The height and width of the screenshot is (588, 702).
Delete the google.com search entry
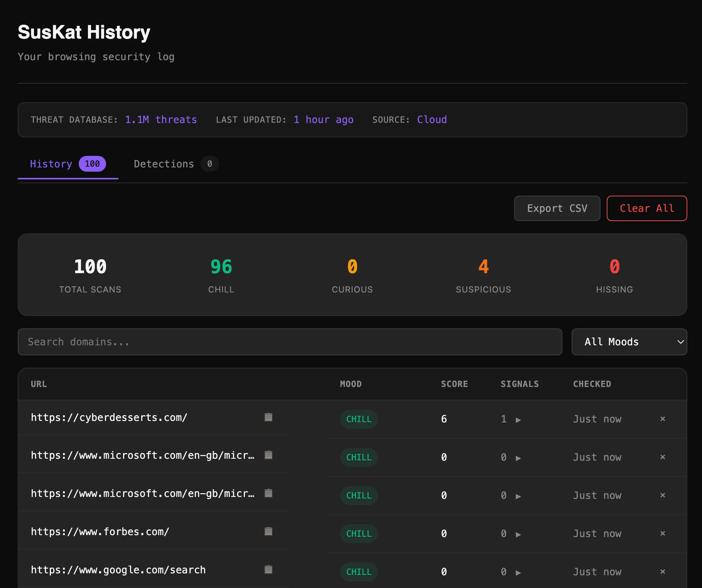coord(663,572)
